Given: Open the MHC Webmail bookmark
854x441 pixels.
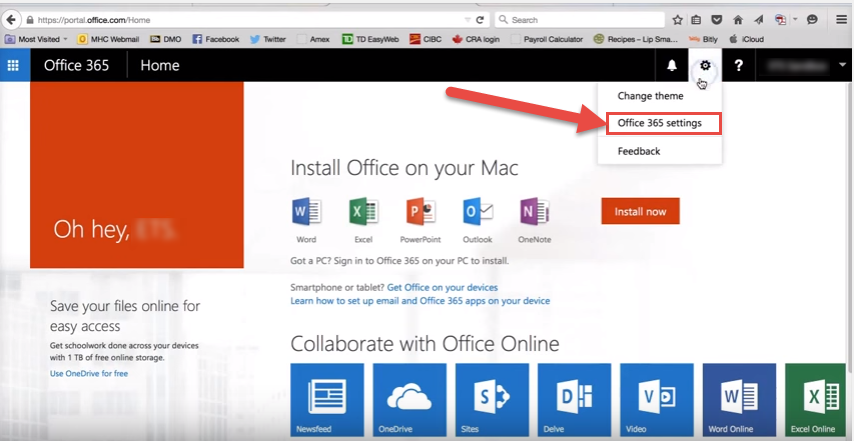Looking at the screenshot, I should 108,39.
